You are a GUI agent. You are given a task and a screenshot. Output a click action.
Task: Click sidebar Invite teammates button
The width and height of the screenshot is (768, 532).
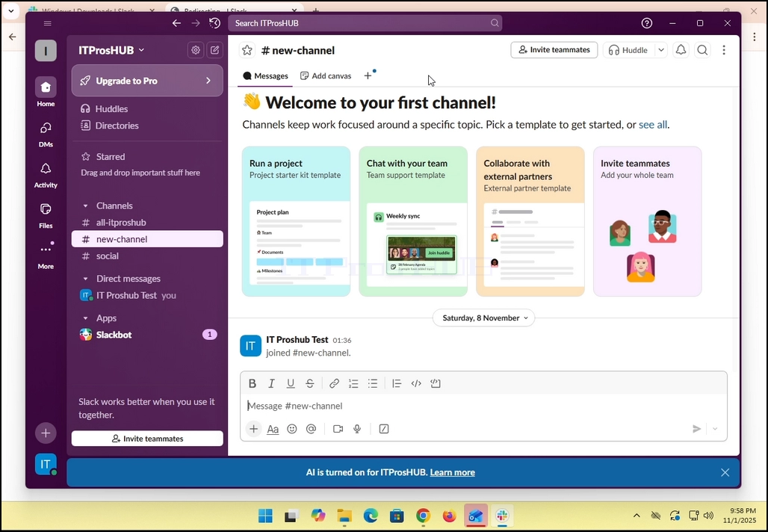[x=147, y=439]
